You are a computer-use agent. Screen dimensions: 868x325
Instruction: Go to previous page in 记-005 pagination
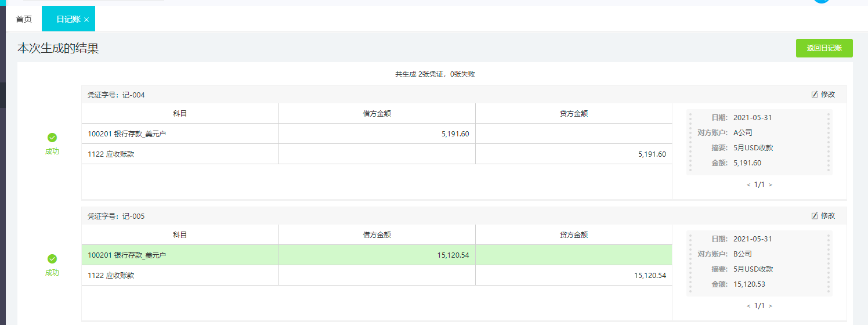tap(748, 306)
